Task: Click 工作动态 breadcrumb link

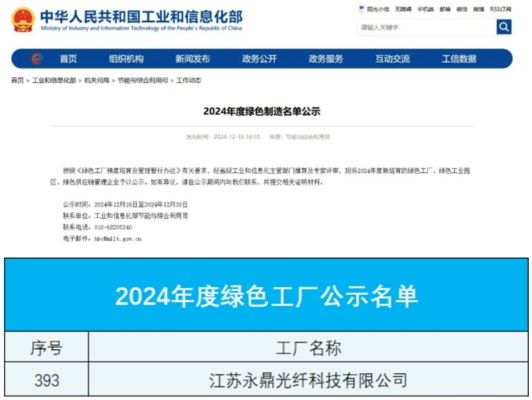Action: point(188,80)
